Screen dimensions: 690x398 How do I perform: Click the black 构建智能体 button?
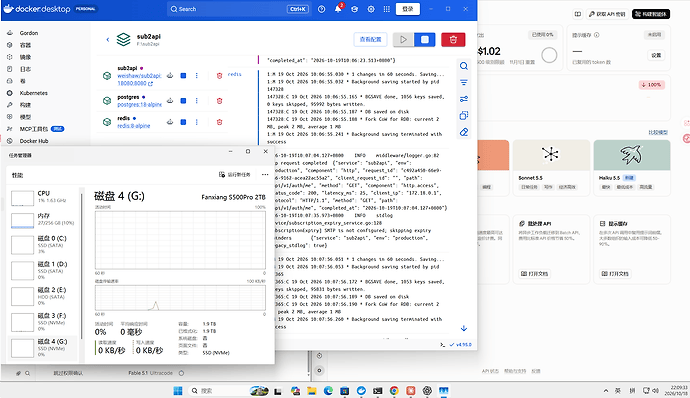pyautogui.click(x=651, y=14)
